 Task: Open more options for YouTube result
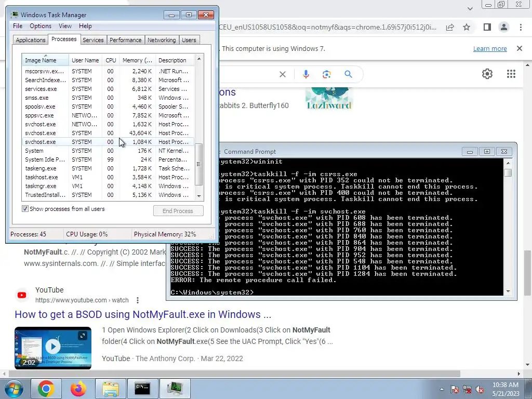click(137, 300)
